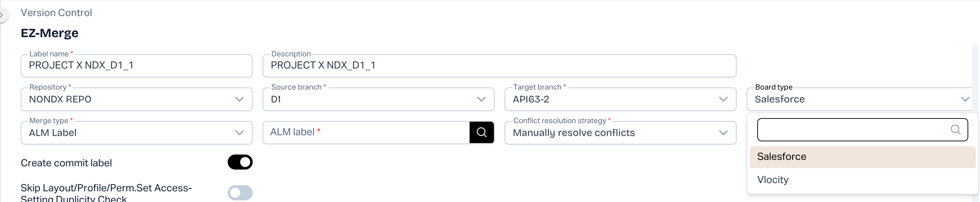Click the Merge type chevron arrow
The height and width of the screenshot is (202, 980).
coord(239,133)
